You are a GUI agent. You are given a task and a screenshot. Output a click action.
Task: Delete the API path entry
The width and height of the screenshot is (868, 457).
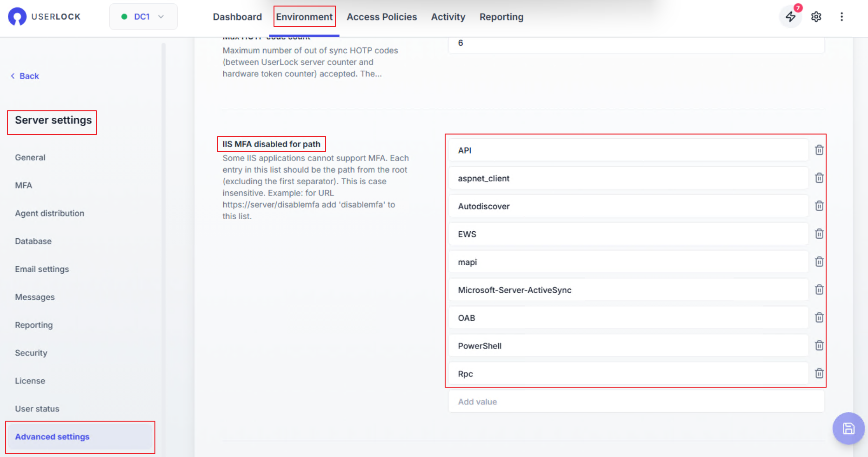[819, 150]
